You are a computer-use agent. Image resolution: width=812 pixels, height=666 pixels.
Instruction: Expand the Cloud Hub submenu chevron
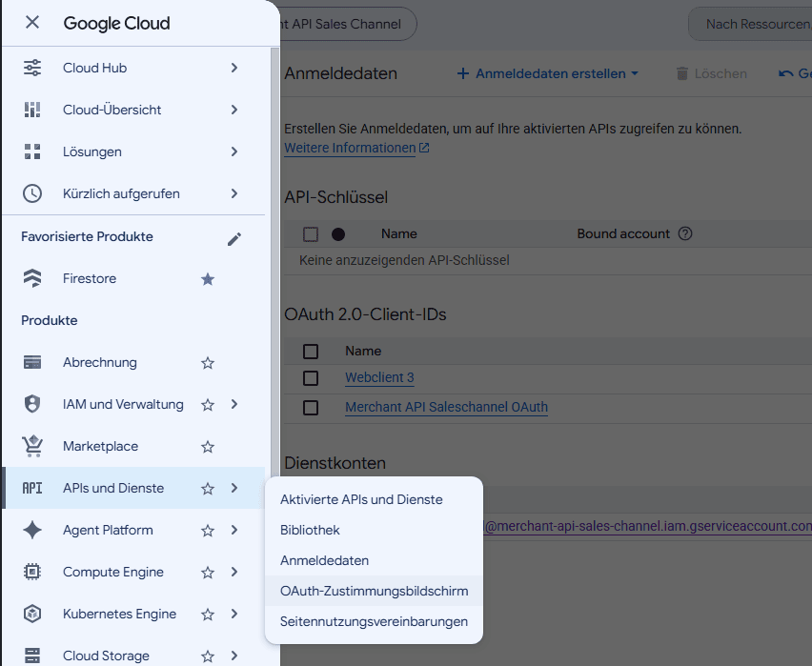pos(234,68)
